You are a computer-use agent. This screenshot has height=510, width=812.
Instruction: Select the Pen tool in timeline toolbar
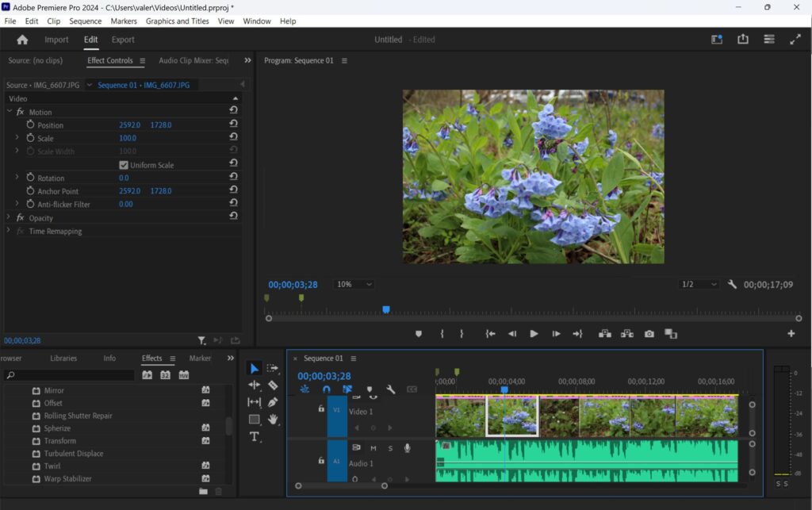point(274,402)
